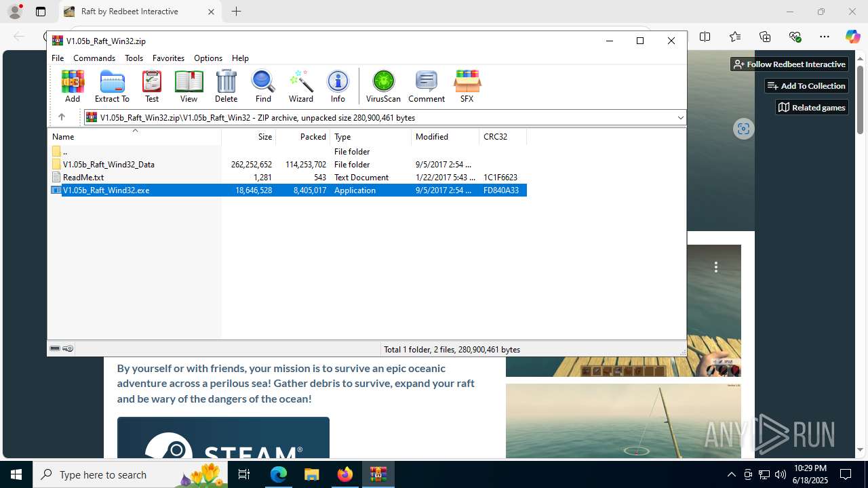
Task: Open the Favorites menu
Action: (x=168, y=58)
